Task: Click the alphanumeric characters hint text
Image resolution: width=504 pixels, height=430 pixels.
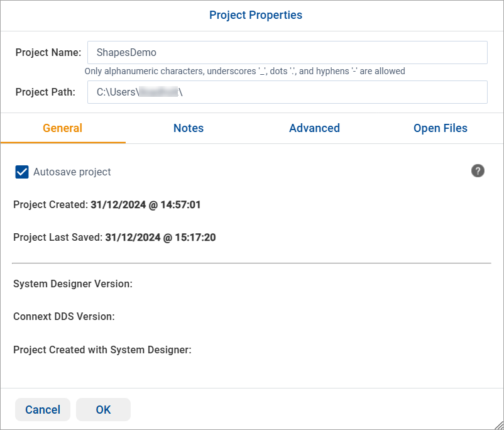Action: [x=245, y=71]
